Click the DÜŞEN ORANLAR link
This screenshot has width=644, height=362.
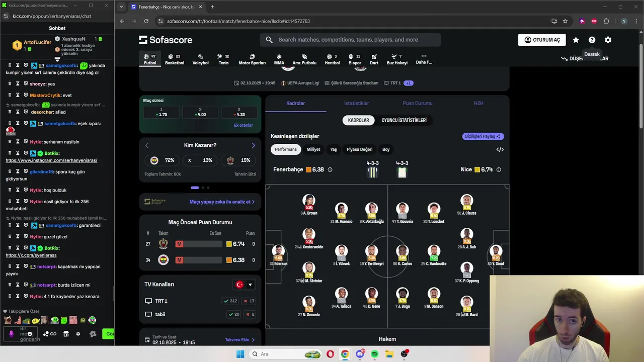[x=585, y=58]
